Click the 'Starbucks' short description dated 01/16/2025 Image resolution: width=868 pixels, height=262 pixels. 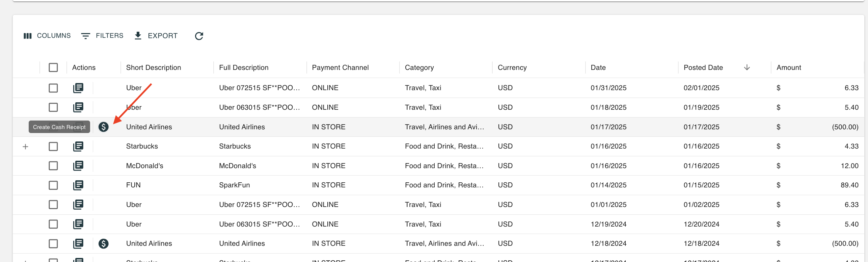[x=142, y=146]
